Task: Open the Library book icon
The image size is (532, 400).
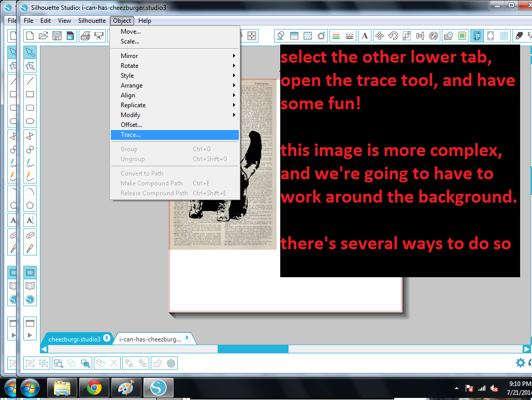Action: 30,285
